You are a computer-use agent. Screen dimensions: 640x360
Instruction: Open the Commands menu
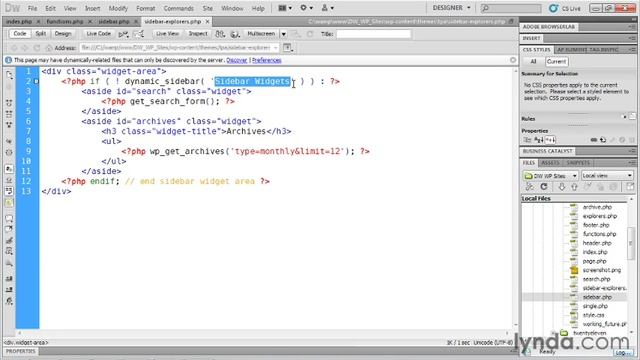(178, 8)
